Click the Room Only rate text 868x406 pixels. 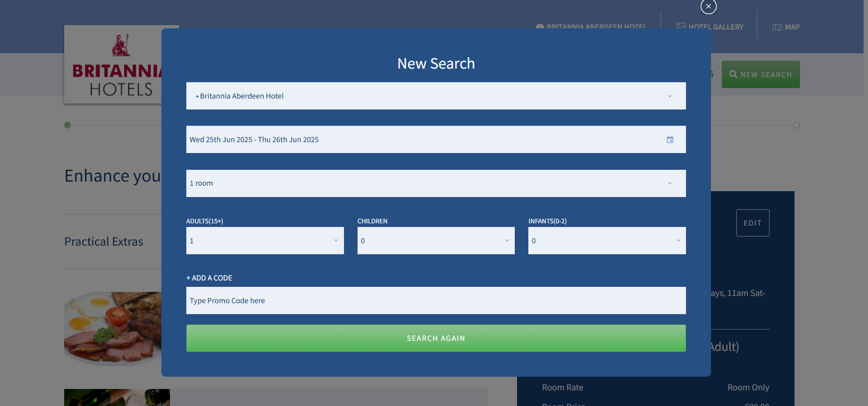[x=748, y=387]
